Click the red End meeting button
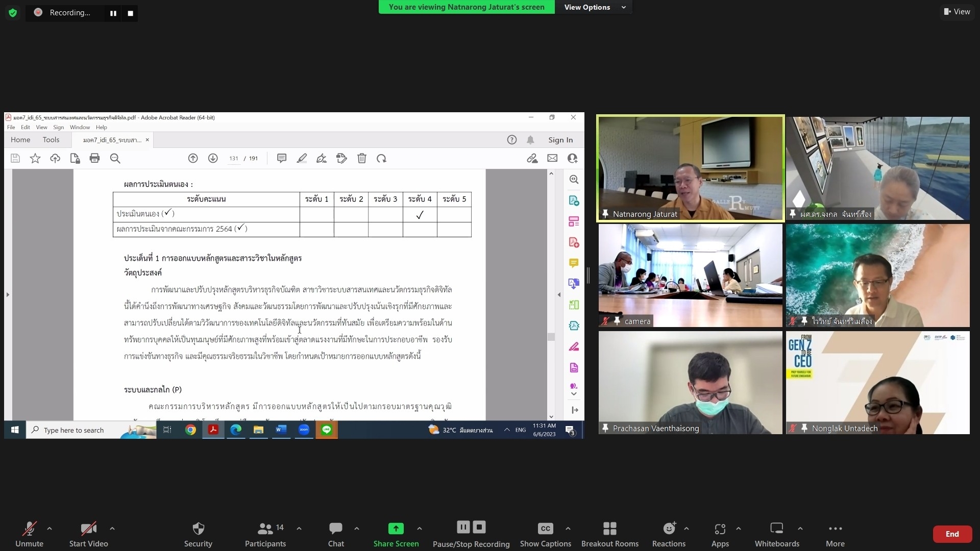980x551 pixels. click(x=952, y=534)
